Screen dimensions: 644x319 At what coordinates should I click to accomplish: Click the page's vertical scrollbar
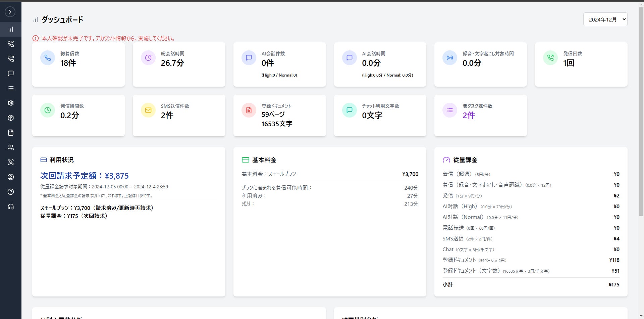coord(641,111)
